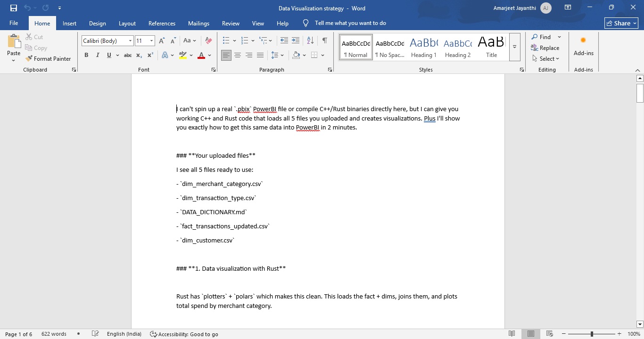Click Find in the Editing group
644x339 pixels.
[x=541, y=37]
